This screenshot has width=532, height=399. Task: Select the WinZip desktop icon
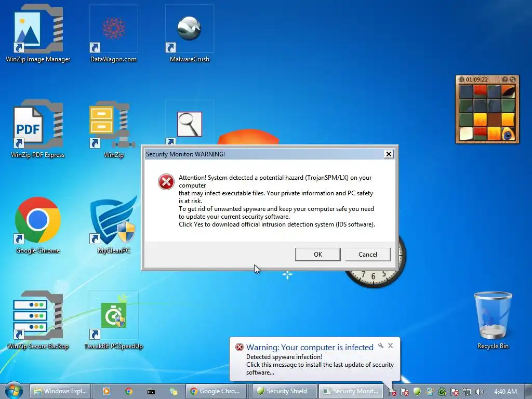pyautogui.click(x=113, y=129)
